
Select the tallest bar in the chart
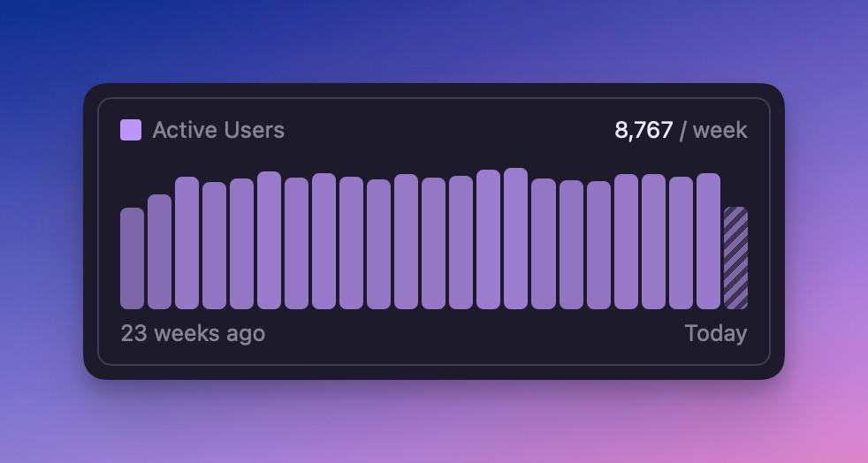[515, 239]
